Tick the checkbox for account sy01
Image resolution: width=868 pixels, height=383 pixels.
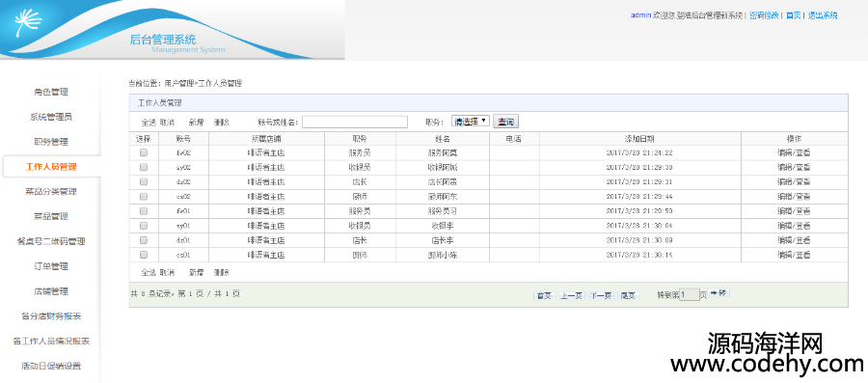point(144,226)
